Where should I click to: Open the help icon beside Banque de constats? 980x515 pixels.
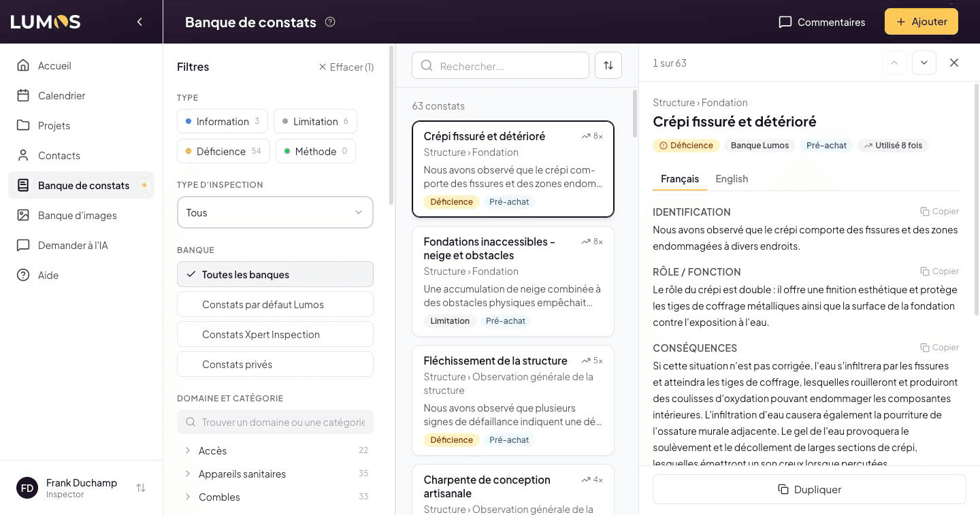(x=330, y=22)
